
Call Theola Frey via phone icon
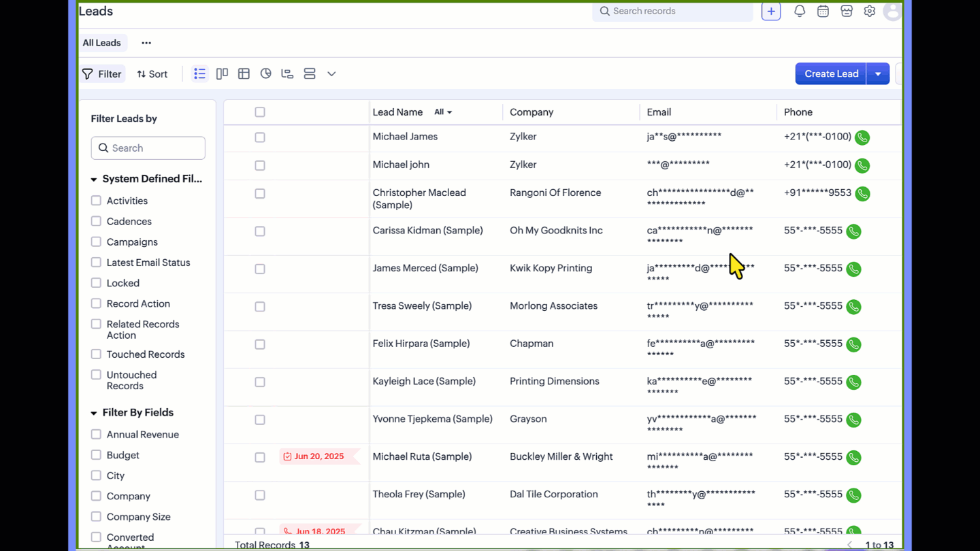point(853,495)
